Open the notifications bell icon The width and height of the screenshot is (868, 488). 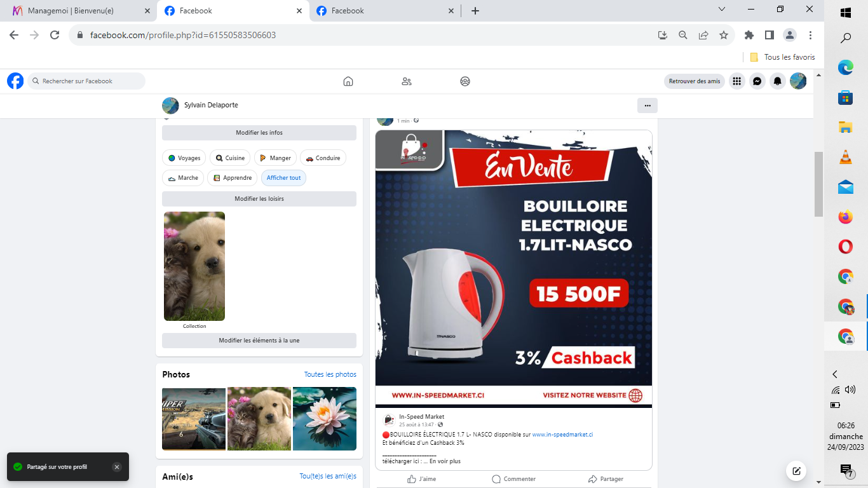point(777,81)
